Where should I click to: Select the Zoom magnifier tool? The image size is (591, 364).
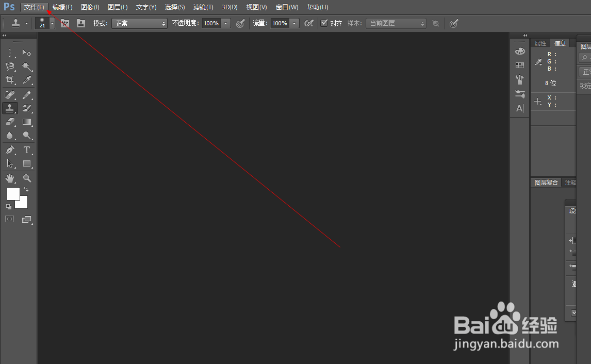coord(26,178)
